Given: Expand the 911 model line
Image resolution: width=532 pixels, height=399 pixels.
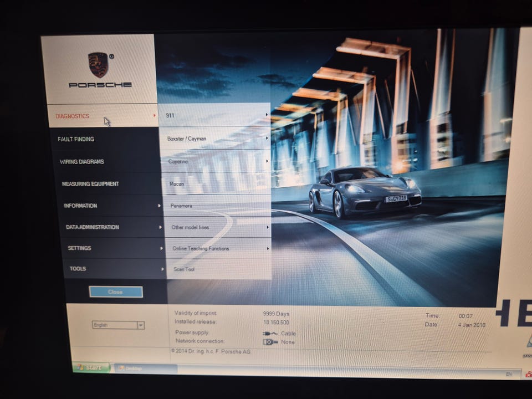Looking at the screenshot, I should tap(215, 115).
